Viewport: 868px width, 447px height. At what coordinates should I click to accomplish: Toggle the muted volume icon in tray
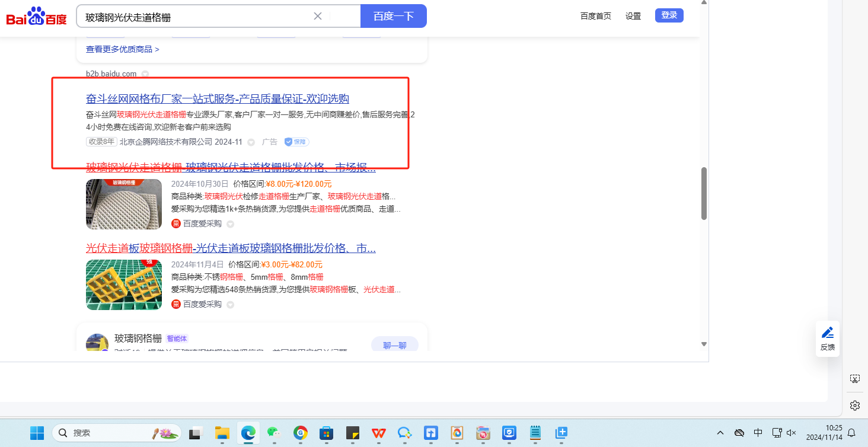tap(792, 433)
